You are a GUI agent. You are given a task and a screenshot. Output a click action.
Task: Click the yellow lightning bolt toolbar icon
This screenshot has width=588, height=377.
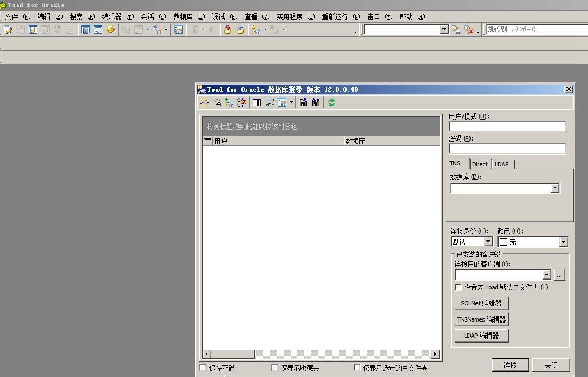(110, 30)
